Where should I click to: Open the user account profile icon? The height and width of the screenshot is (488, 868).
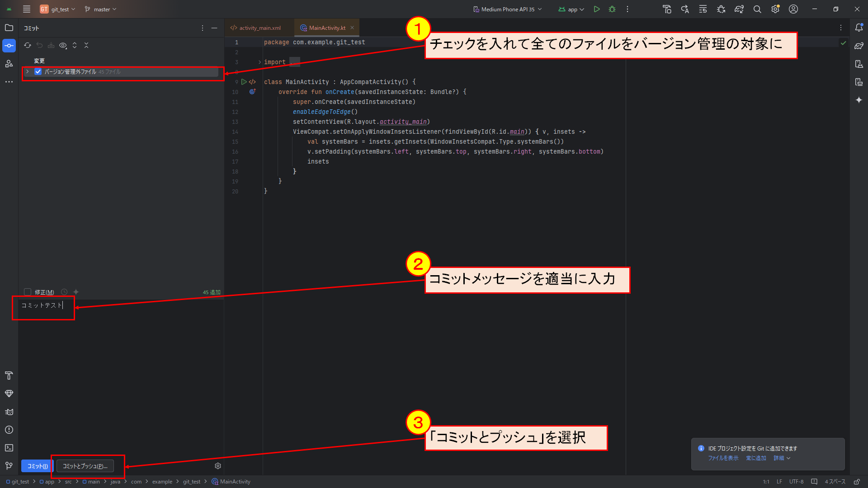(x=793, y=9)
